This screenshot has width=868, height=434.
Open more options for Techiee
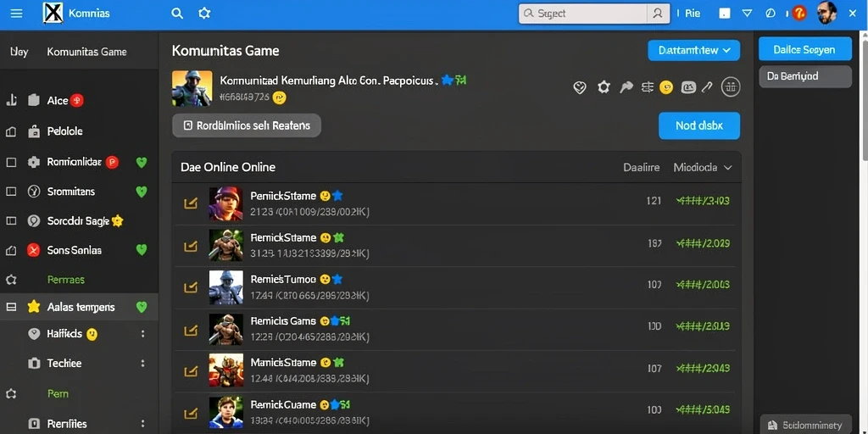(x=142, y=363)
